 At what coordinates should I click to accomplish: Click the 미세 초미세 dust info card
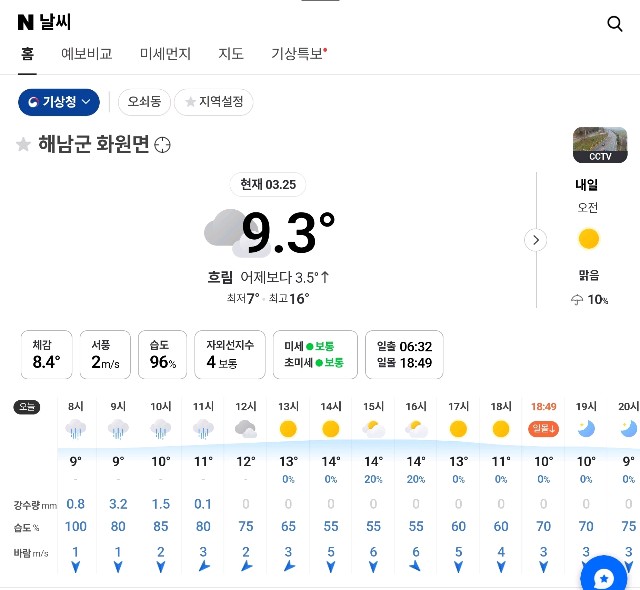pos(315,354)
